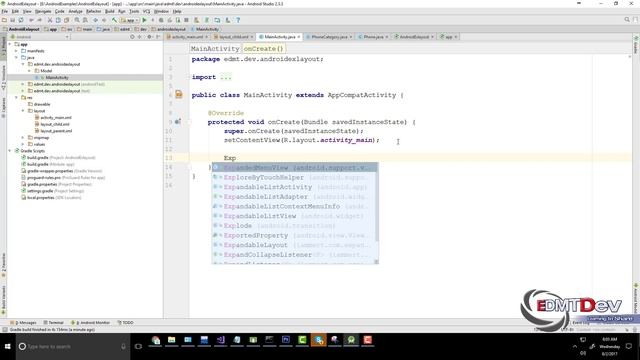This screenshot has width=640, height=360.
Task: Click override gutter icon beside onCreate method
Action: pyautogui.click(x=178, y=122)
